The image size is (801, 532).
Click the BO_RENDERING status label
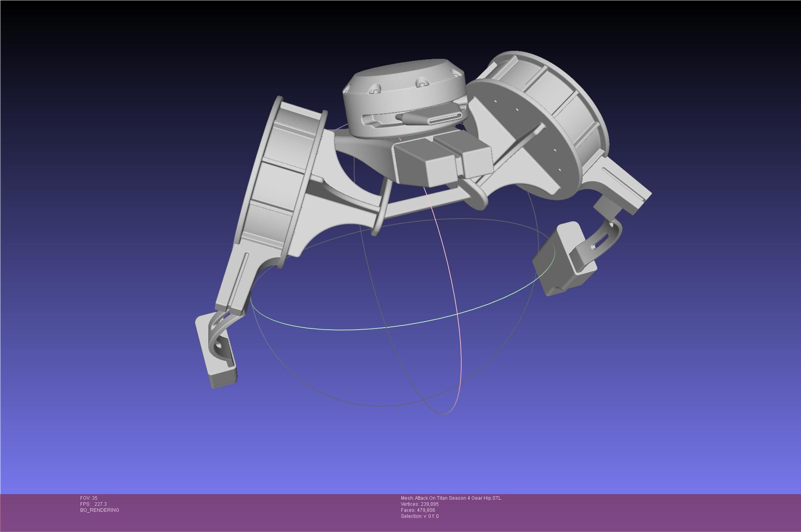pos(100,510)
